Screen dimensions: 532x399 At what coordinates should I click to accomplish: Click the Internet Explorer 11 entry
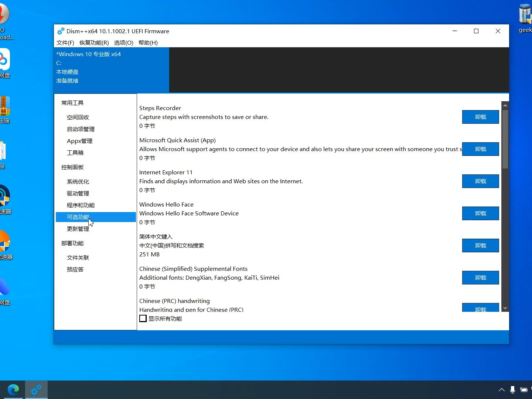(x=166, y=173)
